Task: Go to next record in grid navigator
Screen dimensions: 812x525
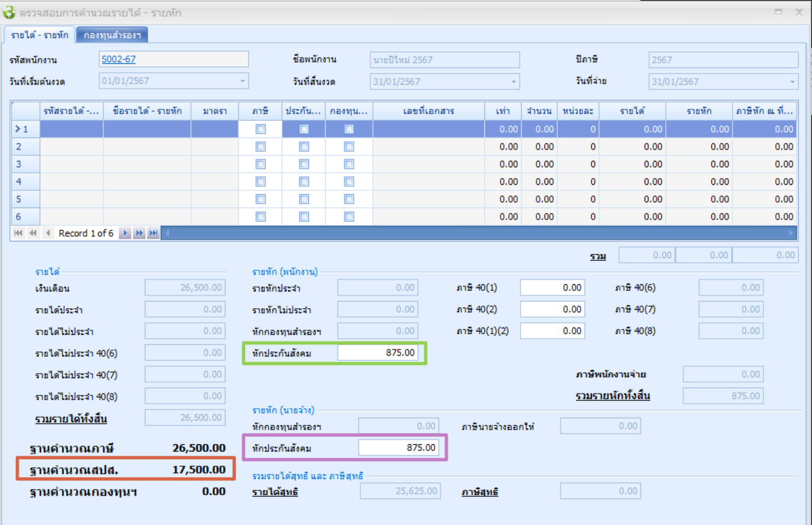Action: tap(125, 233)
